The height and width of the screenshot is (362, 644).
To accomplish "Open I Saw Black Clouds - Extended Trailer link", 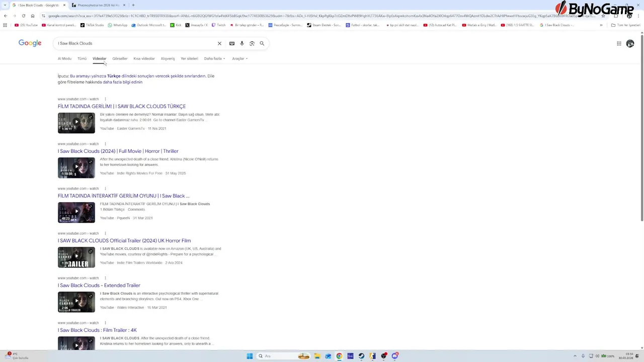I will [99, 286].
